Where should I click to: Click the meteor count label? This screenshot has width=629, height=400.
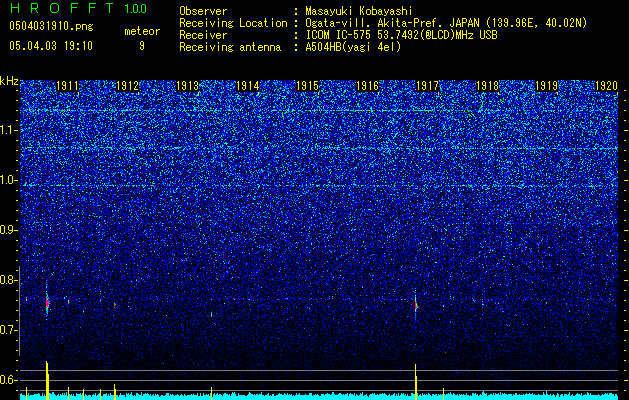coord(142,31)
